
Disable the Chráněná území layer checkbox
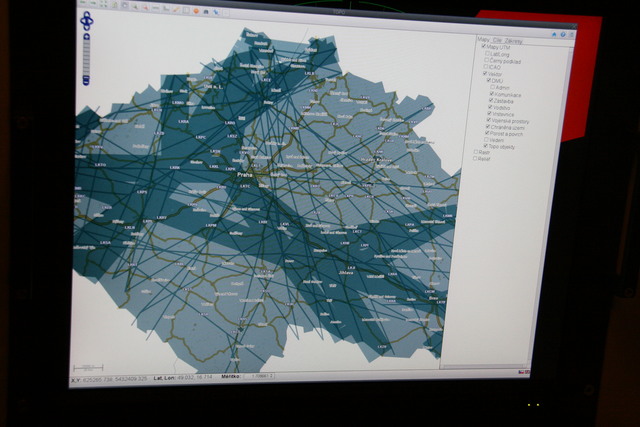488,126
